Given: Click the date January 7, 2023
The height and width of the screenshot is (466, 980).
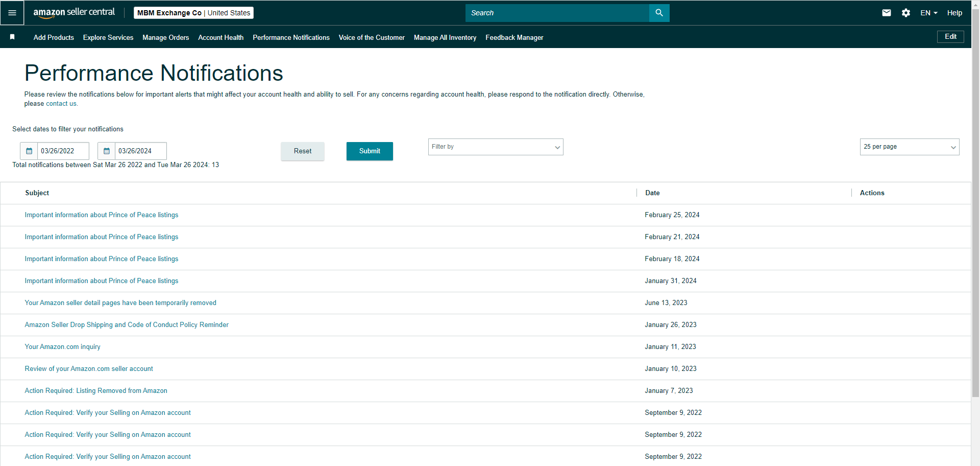Looking at the screenshot, I should tap(669, 391).
